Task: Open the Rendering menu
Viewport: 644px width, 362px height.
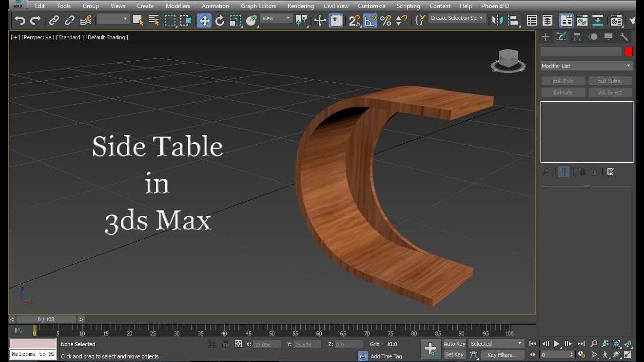Action: [301, 6]
